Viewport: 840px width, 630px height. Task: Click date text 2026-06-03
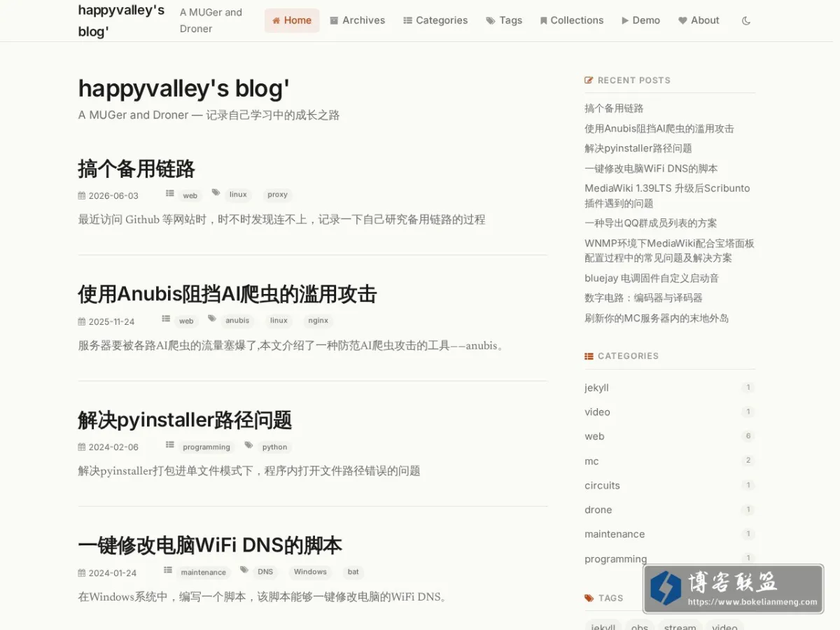(x=113, y=196)
